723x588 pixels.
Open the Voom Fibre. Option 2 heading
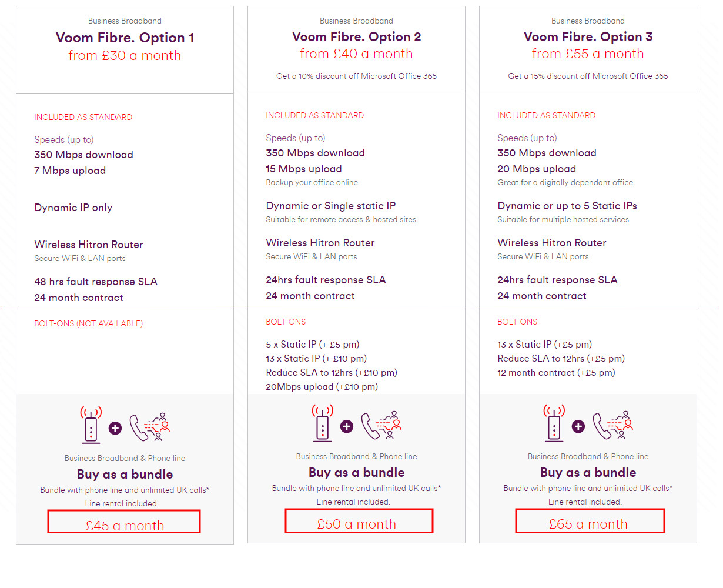coord(356,36)
